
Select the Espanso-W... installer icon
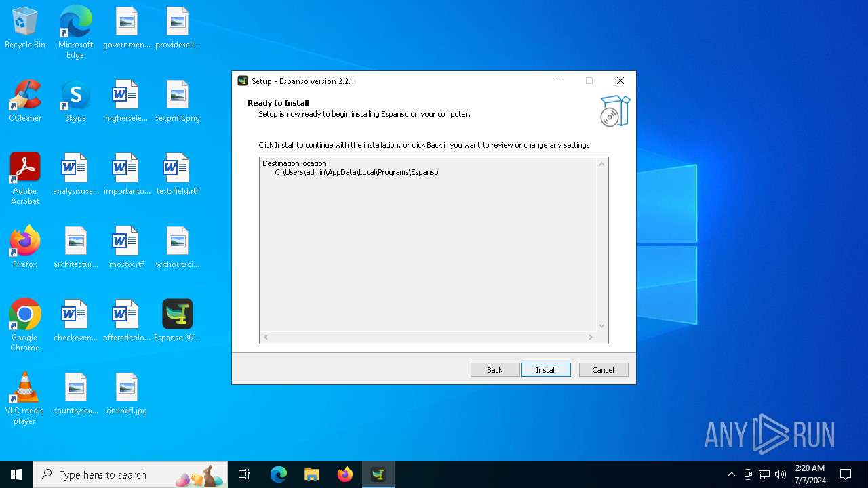(178, 321)
